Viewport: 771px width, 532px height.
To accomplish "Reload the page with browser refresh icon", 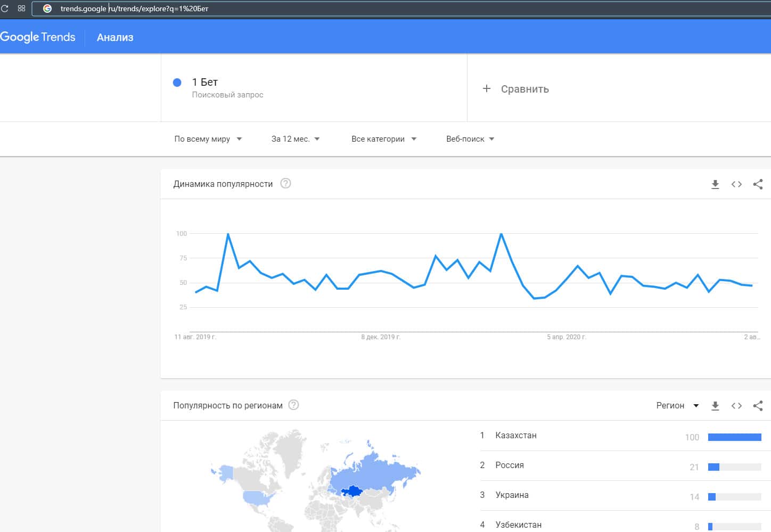I will click(5, 9).
